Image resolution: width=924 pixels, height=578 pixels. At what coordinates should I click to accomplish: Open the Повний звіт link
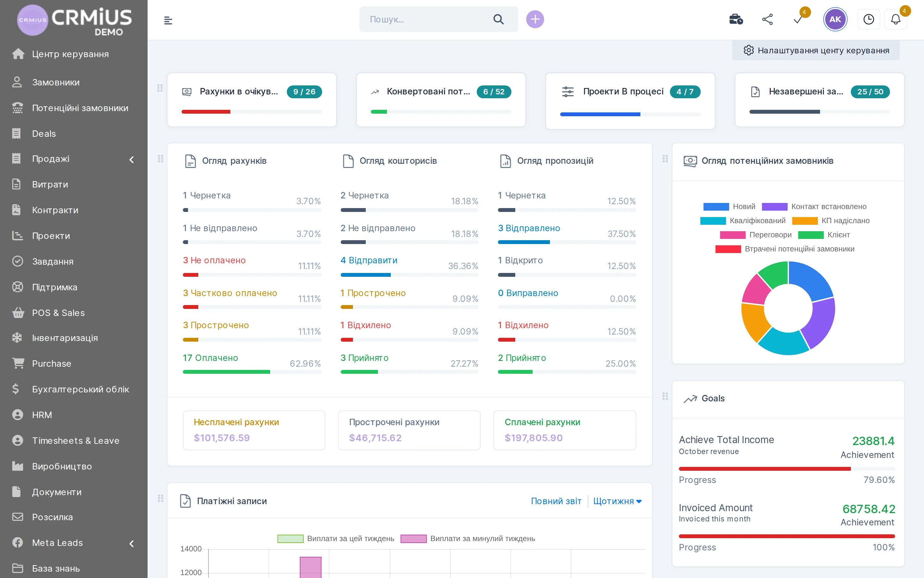(556, 501)
